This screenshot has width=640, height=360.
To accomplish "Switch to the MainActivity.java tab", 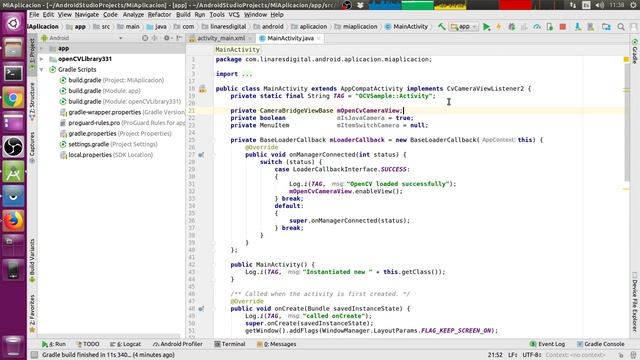I will (x=290, y=38).
